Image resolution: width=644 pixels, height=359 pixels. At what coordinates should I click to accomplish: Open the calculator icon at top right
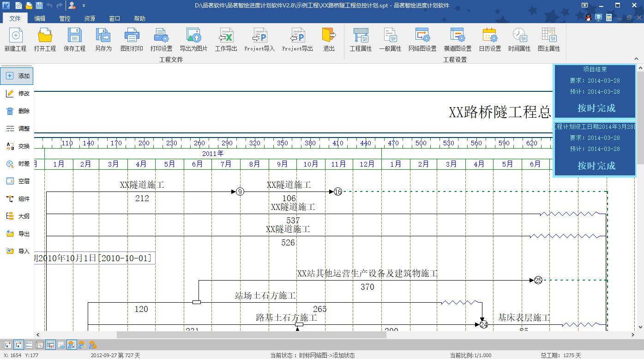[x=609, y=18]
